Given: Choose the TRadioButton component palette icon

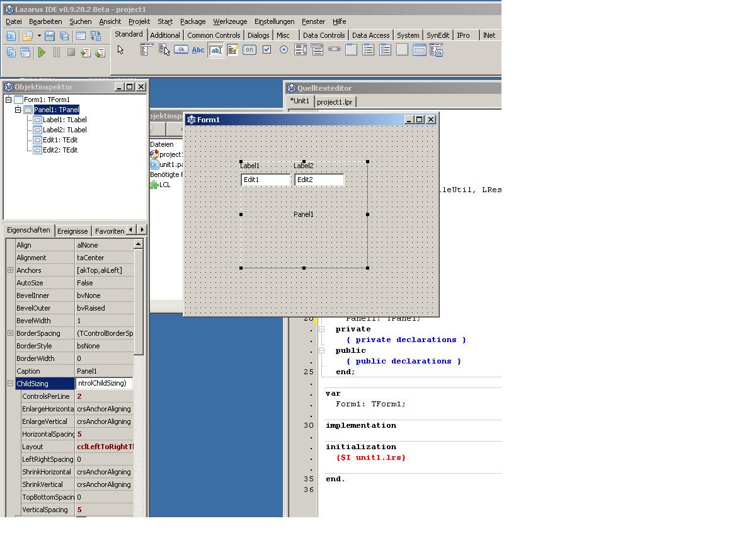Looking at the screenshot, I should pyautogui.click(x=283, y=50).
